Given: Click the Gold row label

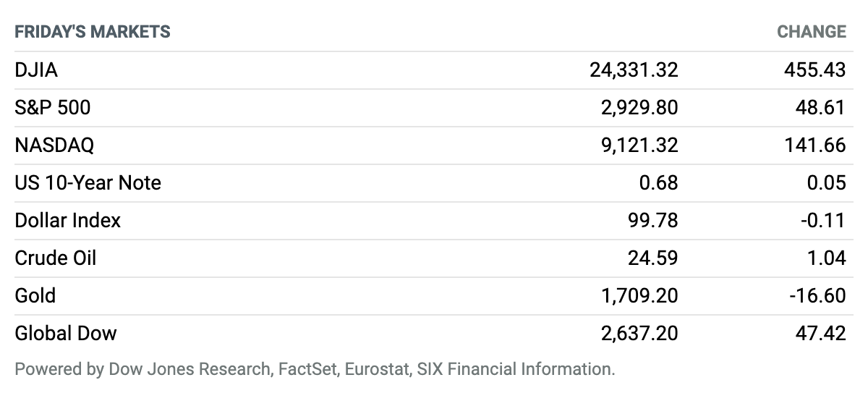Looking at the screenshot, I should 35,296.
